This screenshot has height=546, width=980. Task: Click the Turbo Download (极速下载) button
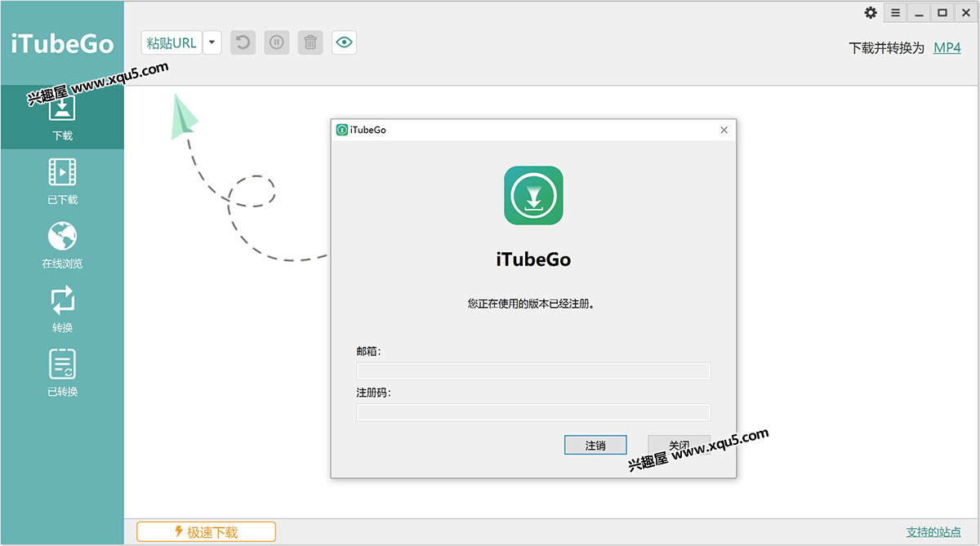coord(206,532)
